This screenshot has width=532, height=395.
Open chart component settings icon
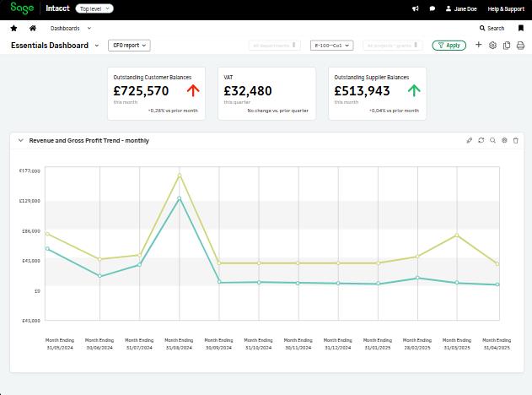click(x=504, y=140)
